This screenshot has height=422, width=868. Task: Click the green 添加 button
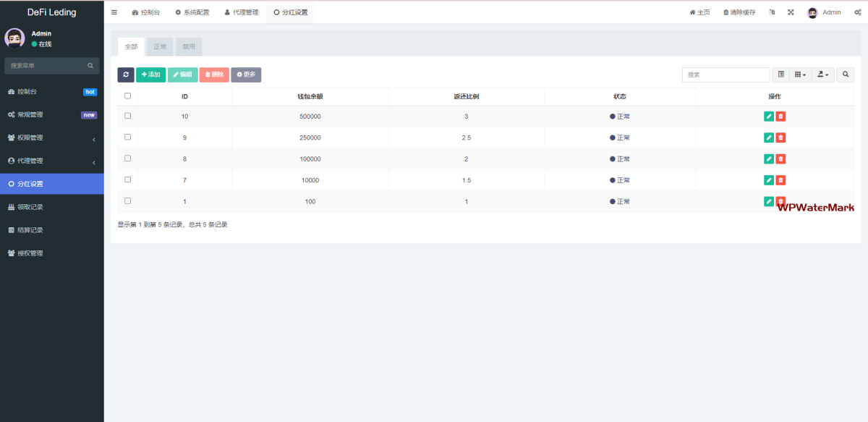click(x=150, y=75)
